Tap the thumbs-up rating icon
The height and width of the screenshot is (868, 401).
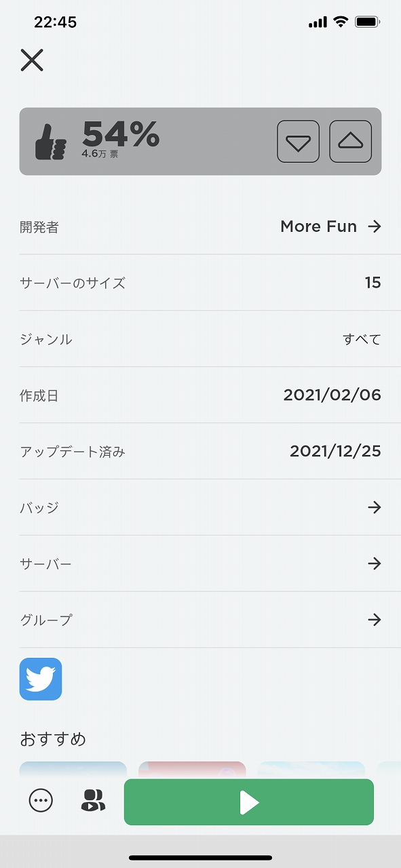coord(51,141)
